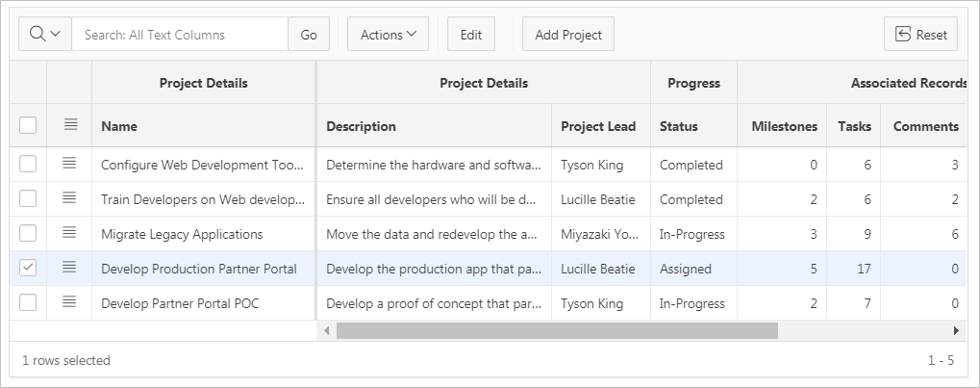Screen dimensions: 980x388
Task: Open row actions menu for Train Developers row
Action: [69, 199]
